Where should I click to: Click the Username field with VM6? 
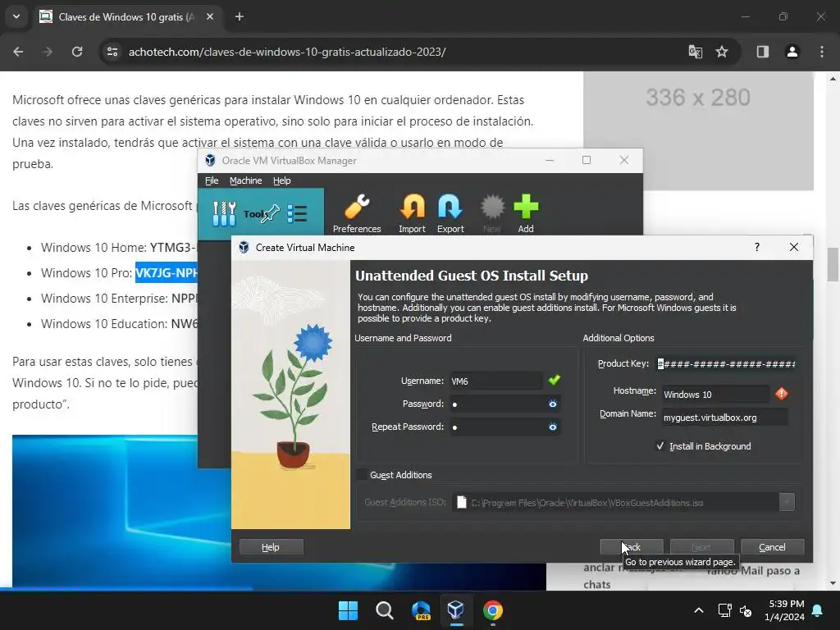[496, 381]
